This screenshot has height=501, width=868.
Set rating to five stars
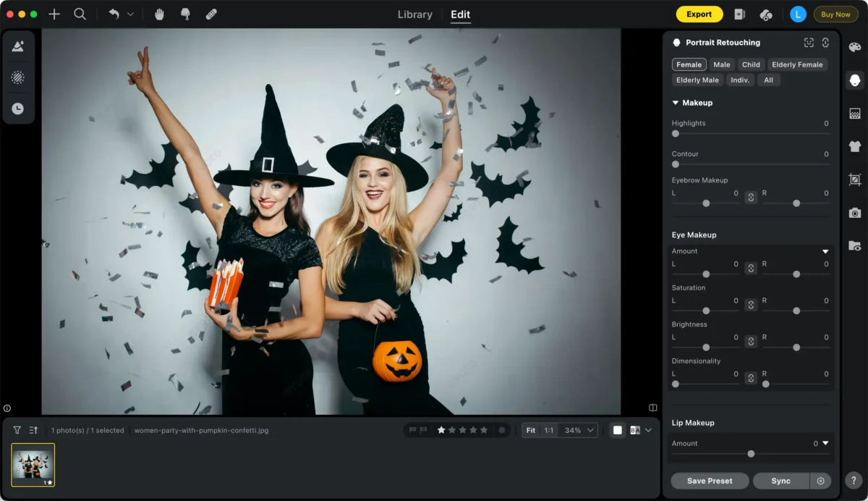coord(485,430)
